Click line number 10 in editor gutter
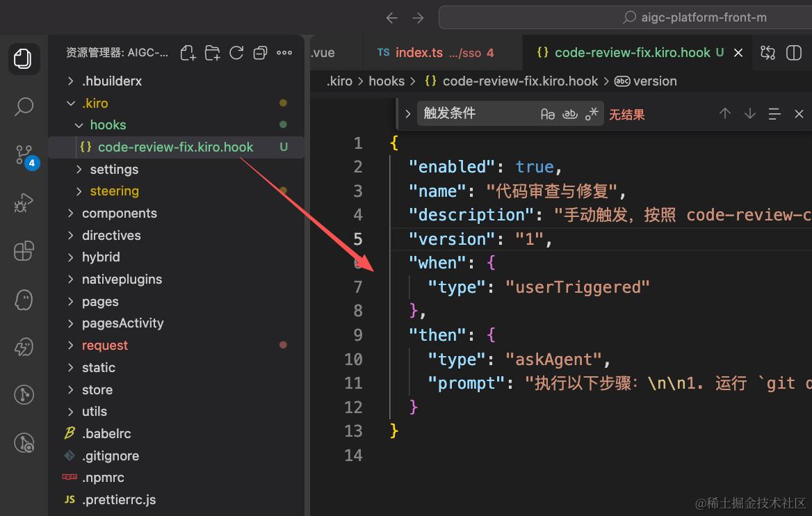812x516 pixels. point(353,359)
